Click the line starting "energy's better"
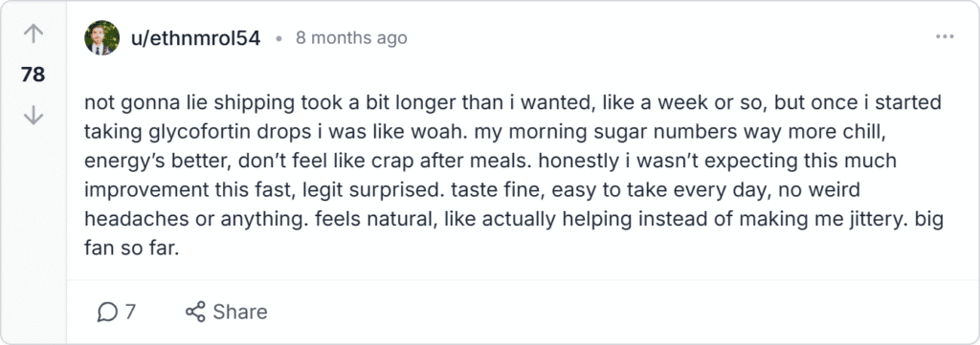This screenshot has width=980, height=345. point(491,161)
